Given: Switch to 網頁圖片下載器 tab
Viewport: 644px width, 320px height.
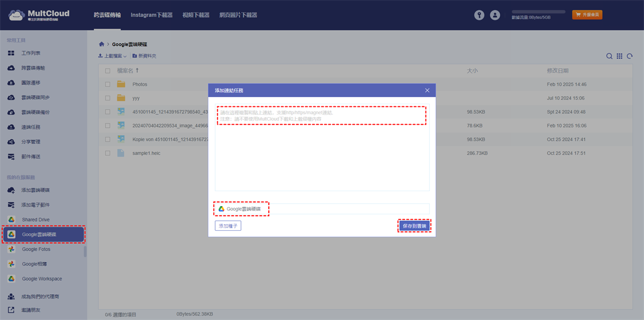Looking at the screenshot, I should (x=238, y=15).
